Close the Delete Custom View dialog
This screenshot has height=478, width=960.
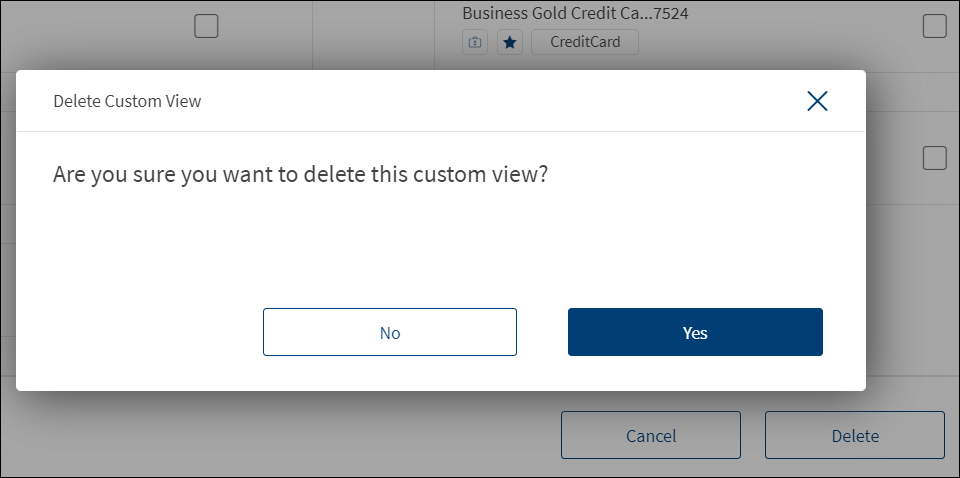tap(817, 101)
